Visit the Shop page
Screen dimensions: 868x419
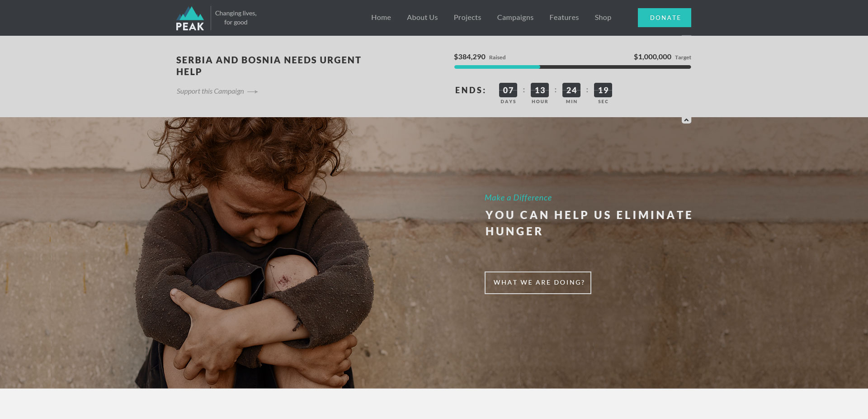tap(603, 18)
